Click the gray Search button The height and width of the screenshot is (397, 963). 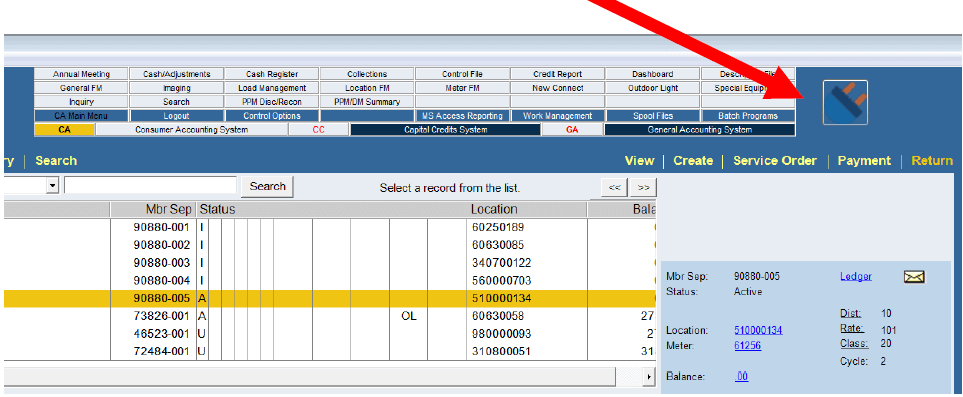point(267,186)
